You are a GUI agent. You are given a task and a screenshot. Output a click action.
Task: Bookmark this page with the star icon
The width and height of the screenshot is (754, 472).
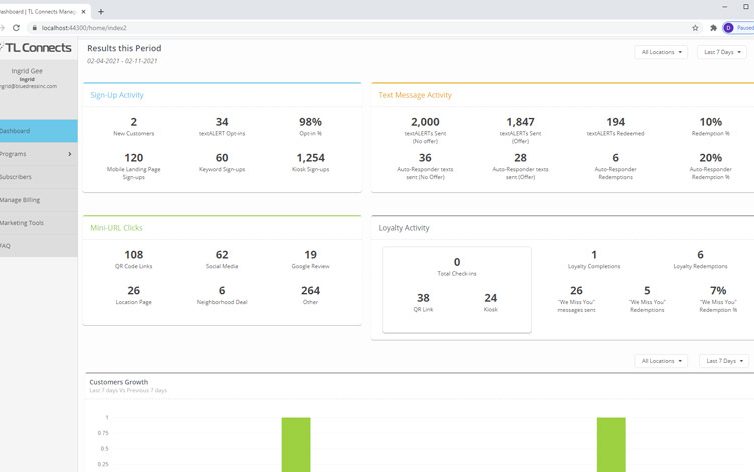point(695,28)
